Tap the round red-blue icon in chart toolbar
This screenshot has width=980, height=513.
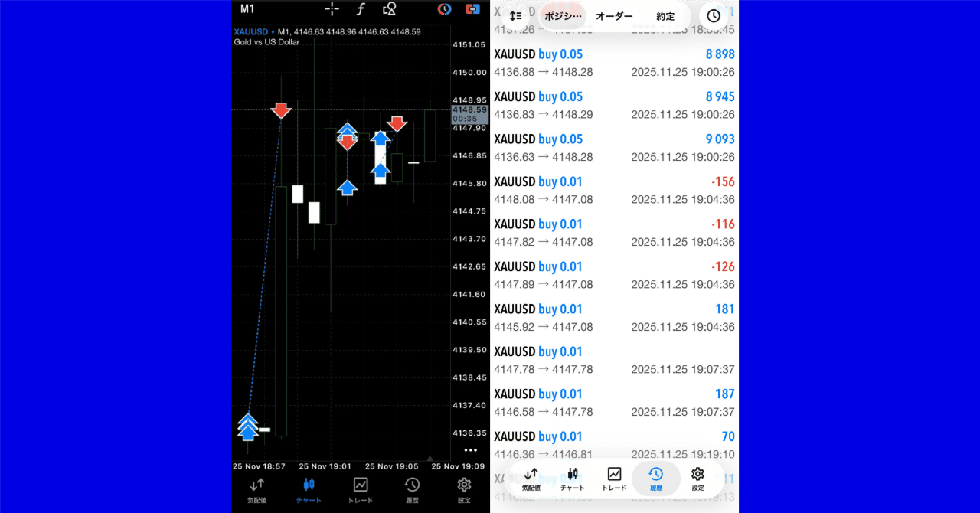[x=444, y=9]
